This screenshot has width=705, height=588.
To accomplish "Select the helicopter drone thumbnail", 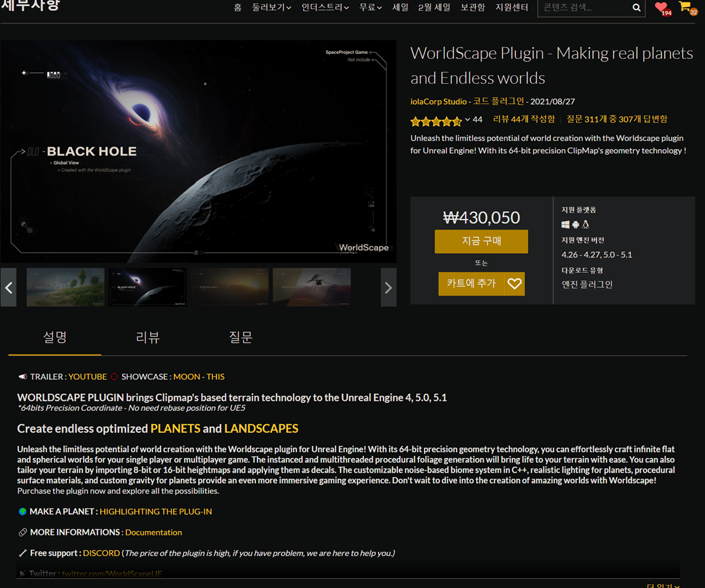I will 311,287.
